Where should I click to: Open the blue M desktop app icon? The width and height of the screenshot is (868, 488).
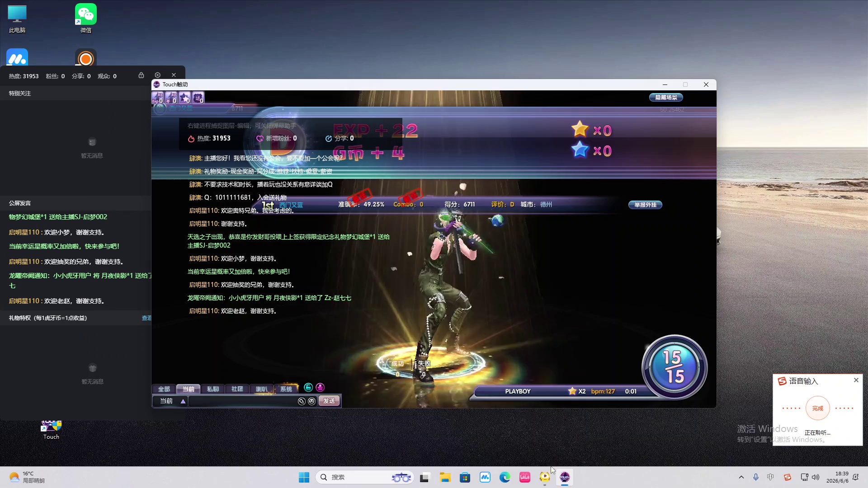(17, 58)
